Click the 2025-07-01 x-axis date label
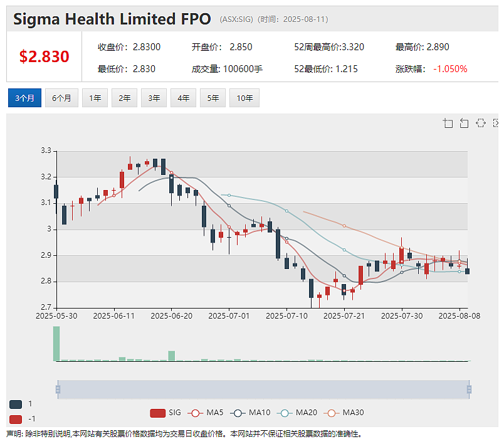 (229, 316)
